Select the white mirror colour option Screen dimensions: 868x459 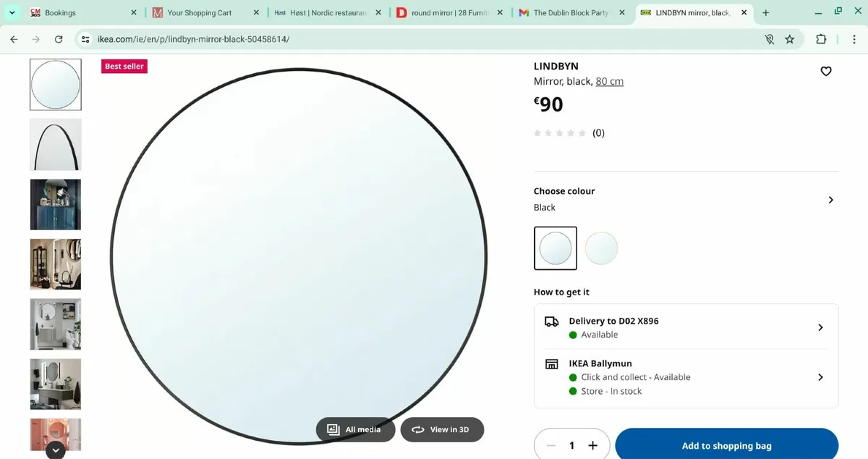coord(601,248)
